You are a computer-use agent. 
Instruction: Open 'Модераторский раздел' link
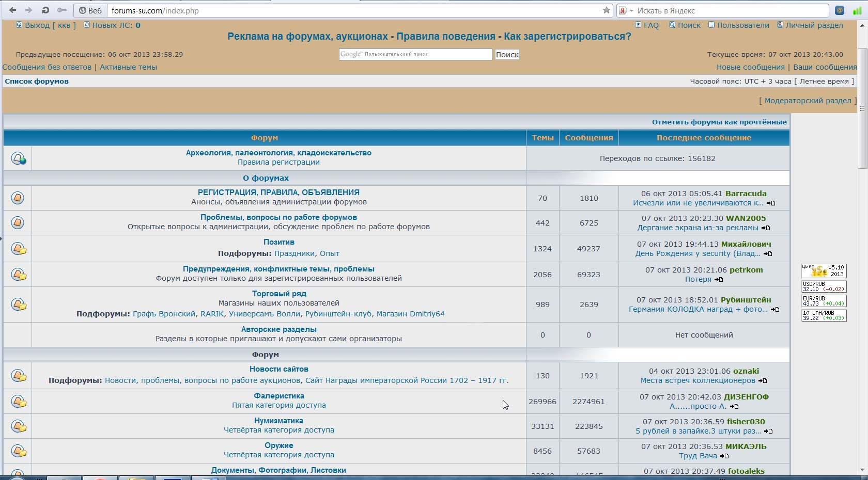coord(807,101)
